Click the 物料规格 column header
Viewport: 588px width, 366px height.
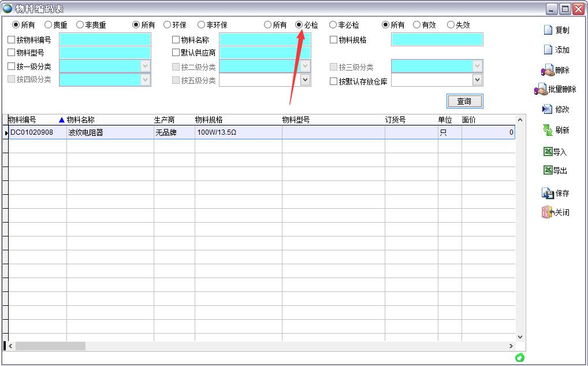point(209,120)
